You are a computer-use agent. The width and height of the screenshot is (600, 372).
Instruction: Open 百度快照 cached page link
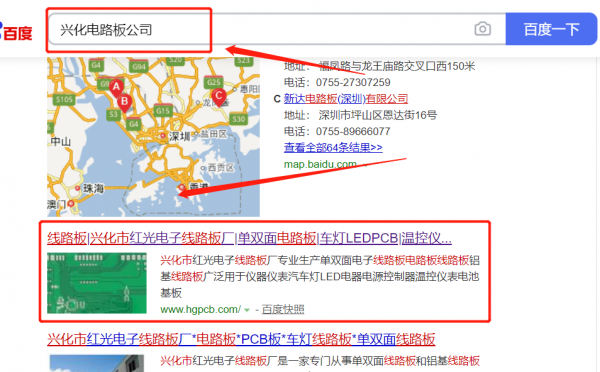(x=283, y=309)
